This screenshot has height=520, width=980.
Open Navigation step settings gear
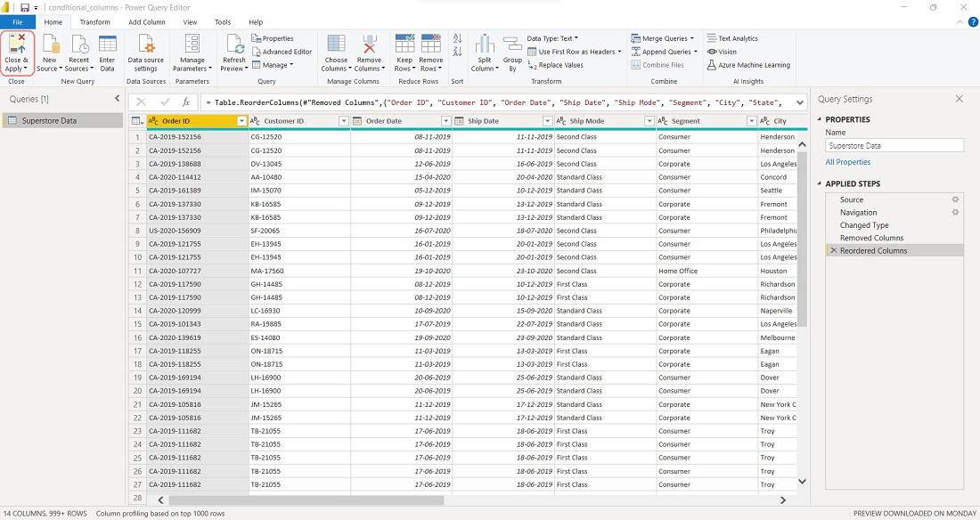coord(955,213)
